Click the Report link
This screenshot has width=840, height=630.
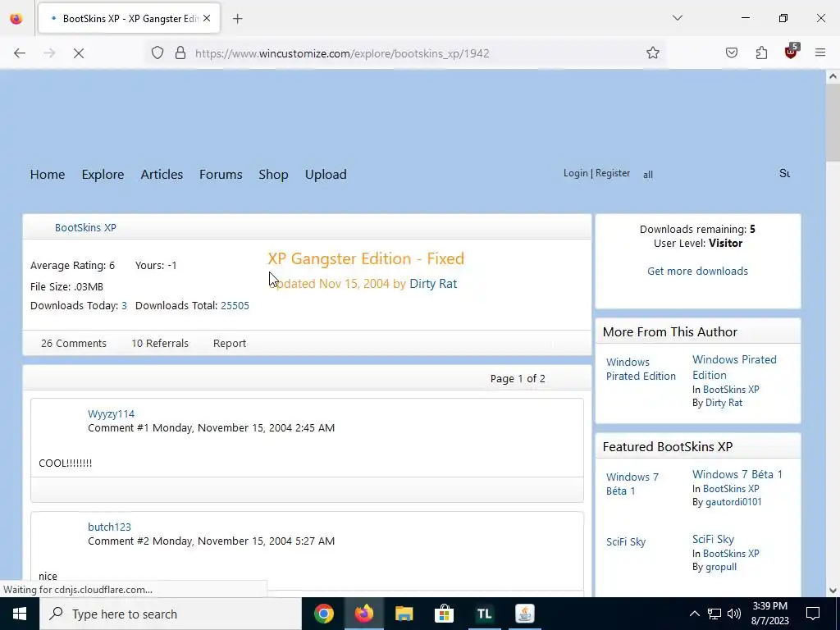pos(230,344)
